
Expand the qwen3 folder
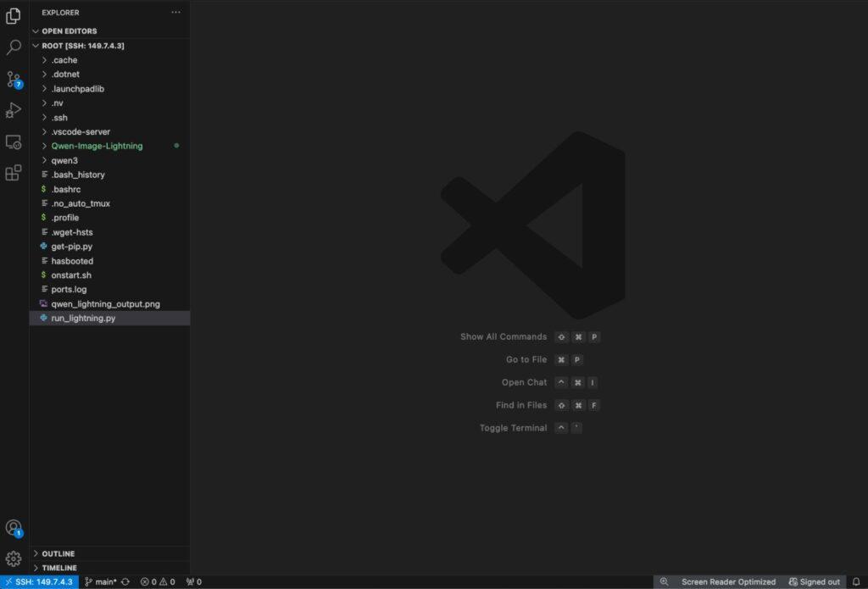tap(109, 160)
